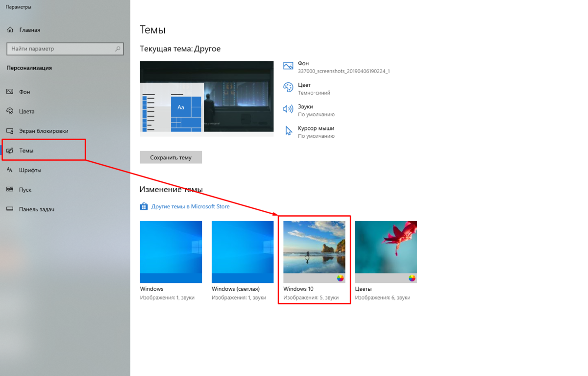Click the Сохранить тему button
Viewport: 588px width, 376px height.
point(171,157)
